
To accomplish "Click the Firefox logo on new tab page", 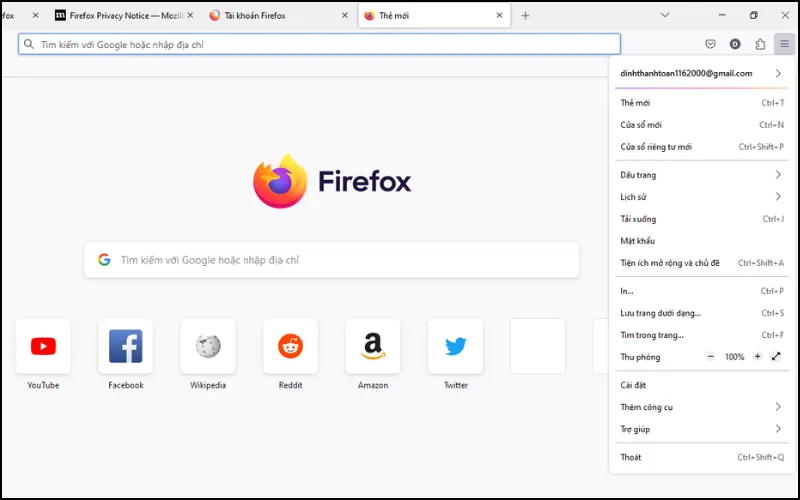I will tap(332, 181).
